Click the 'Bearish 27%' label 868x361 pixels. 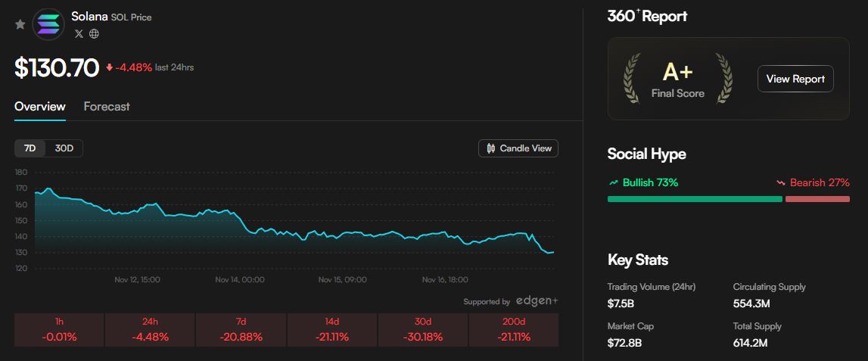tap(820, 182)
